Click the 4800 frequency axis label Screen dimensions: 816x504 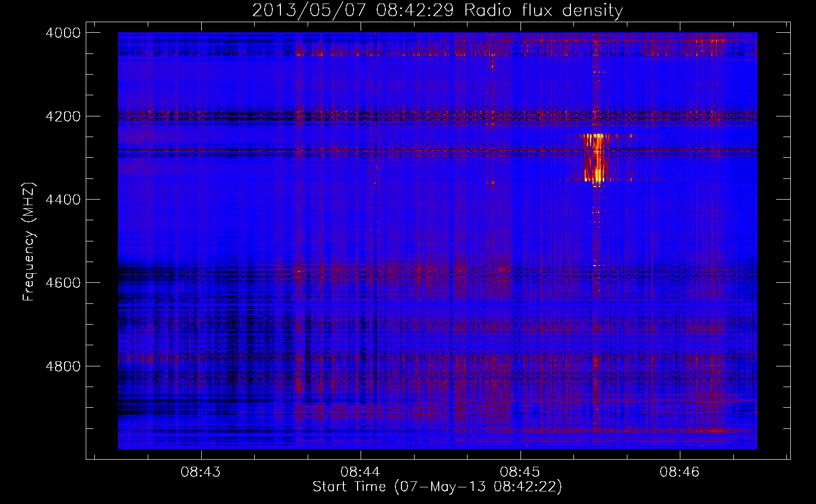click(x=63, y=366)
